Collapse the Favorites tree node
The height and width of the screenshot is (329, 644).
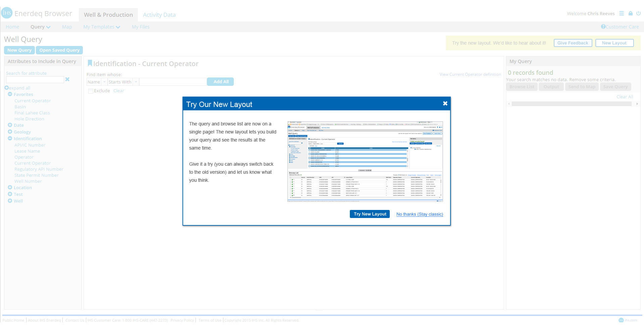[x=10, y=94]
